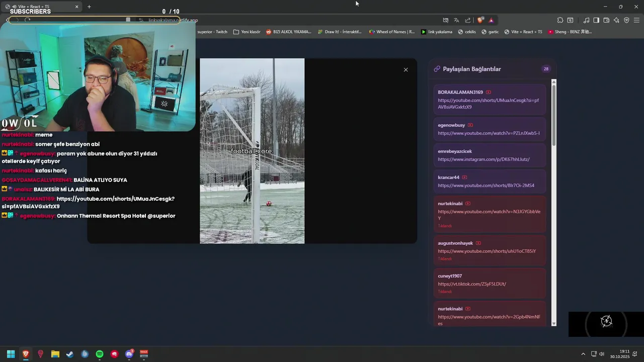Open Spotify from the taskbar
644x362 pixels.
[100, 354]
